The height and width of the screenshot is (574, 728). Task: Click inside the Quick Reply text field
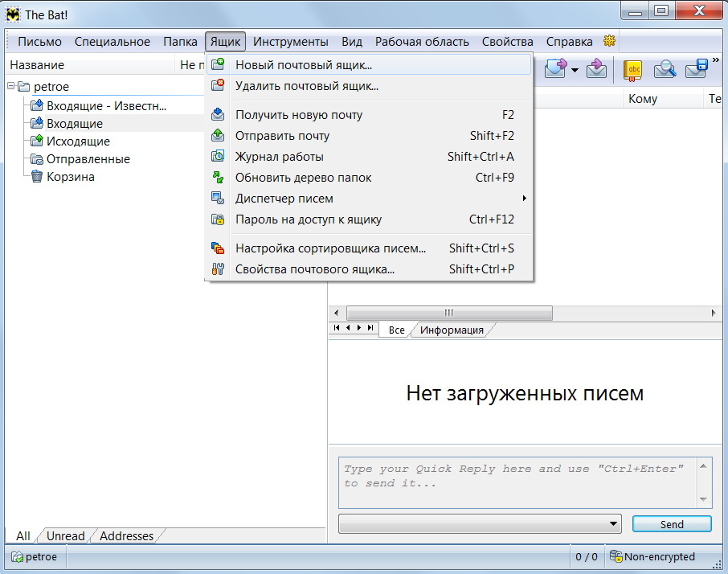[x=514, y=482]
